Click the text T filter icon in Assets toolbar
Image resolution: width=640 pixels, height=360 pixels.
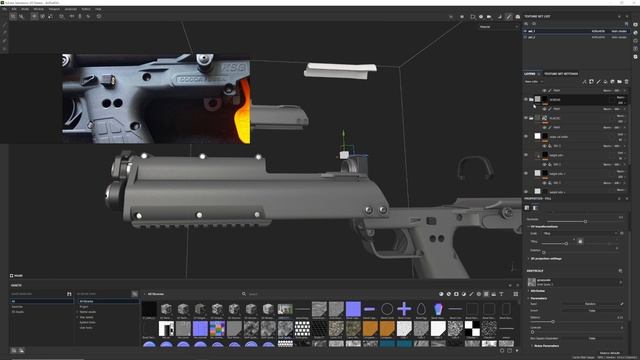click(x=501, y=294)
